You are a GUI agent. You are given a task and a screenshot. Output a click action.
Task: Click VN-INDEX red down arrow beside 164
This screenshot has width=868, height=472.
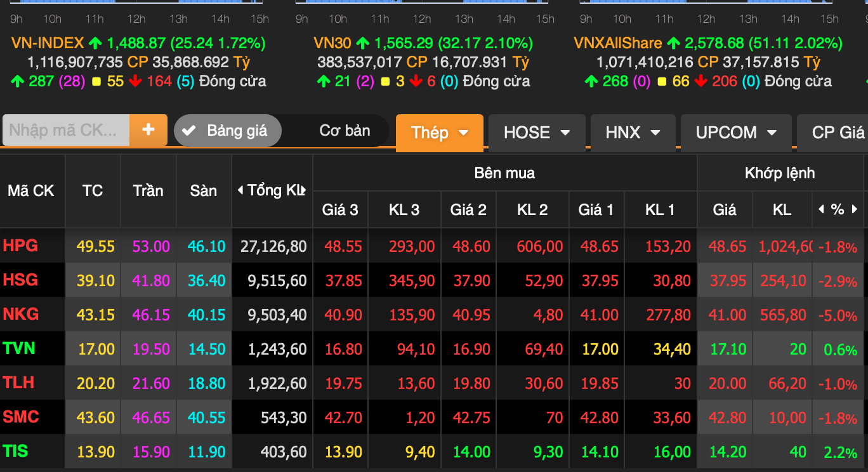coord(135,81)
